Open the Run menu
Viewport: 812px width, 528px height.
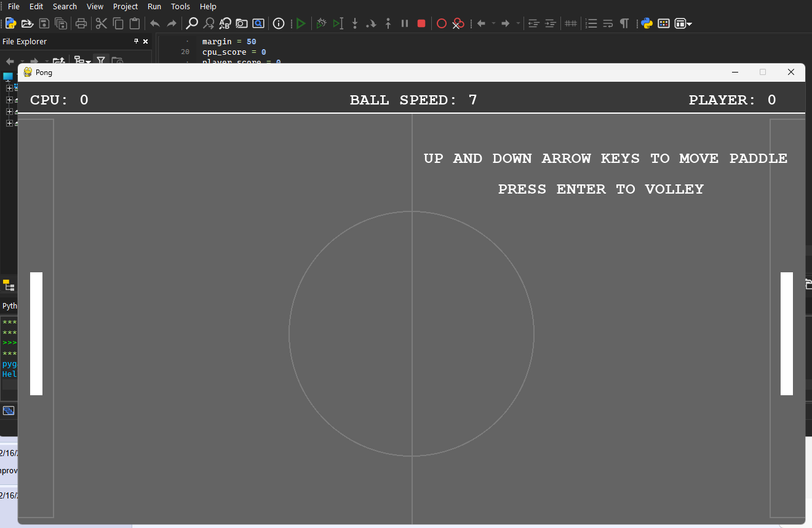[x=154, y=6]
